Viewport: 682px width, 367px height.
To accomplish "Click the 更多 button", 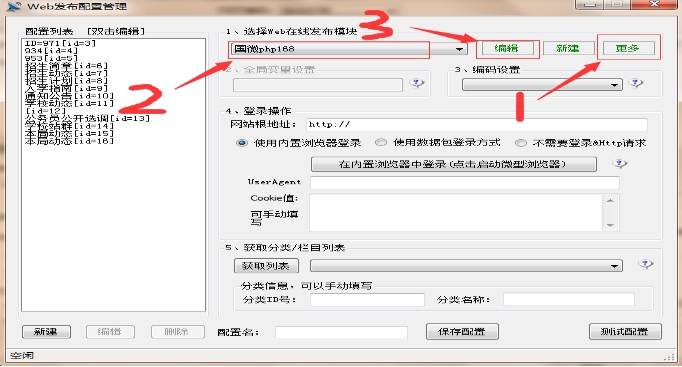I will pyautogui.click(x=627, y=48).
